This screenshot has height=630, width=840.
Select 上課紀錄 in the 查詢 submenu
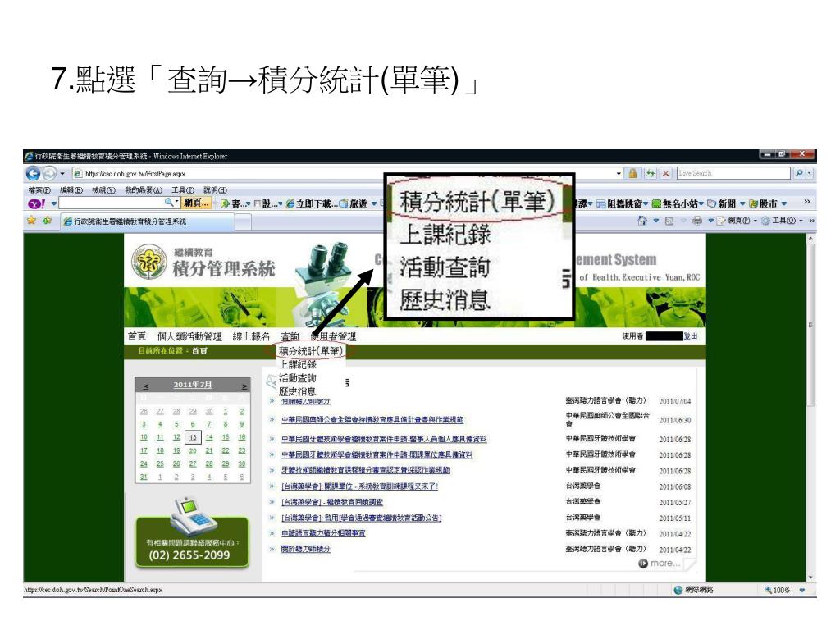pos(297,364)
